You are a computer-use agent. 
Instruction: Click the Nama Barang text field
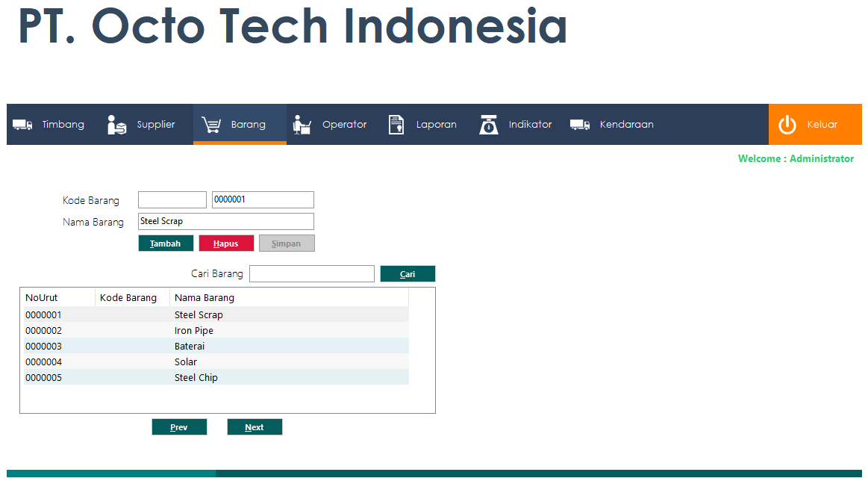tap(226, 221)
